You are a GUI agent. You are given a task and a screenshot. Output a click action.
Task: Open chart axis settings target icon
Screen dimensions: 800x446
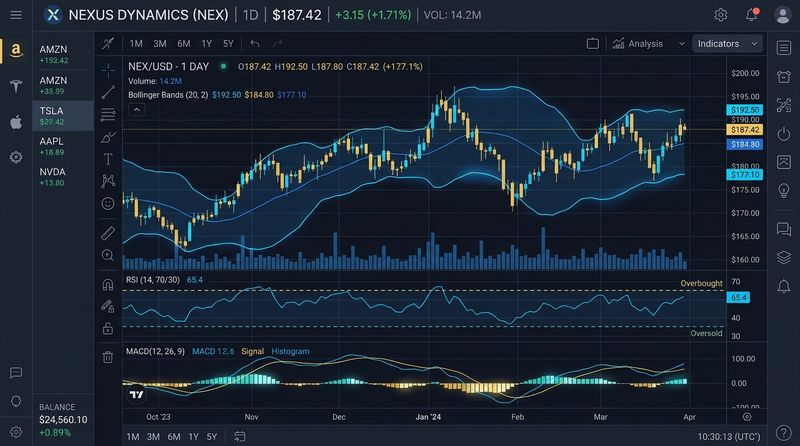pyautogui.click(x=747, y=417)
